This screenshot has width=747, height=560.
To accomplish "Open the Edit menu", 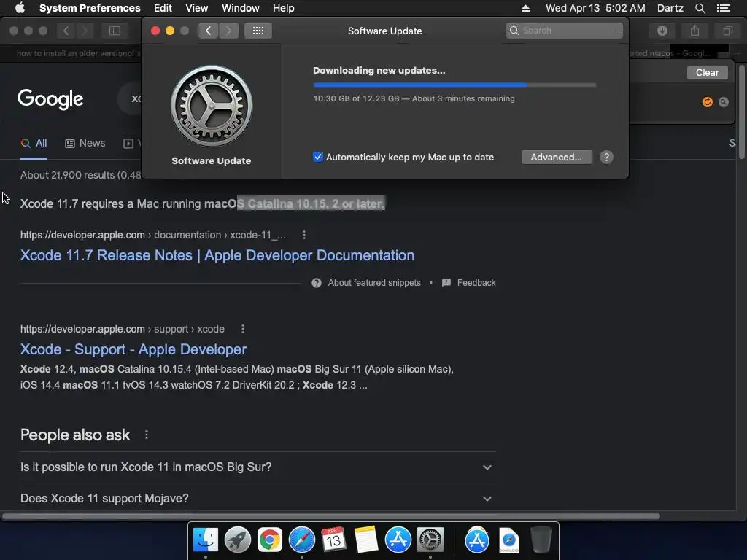I will 163,8.
